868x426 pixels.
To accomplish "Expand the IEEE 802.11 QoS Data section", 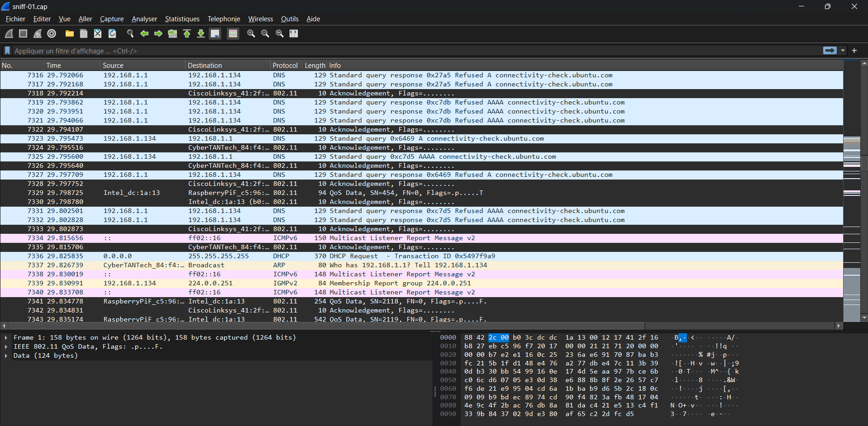I will tap(6, 346).
